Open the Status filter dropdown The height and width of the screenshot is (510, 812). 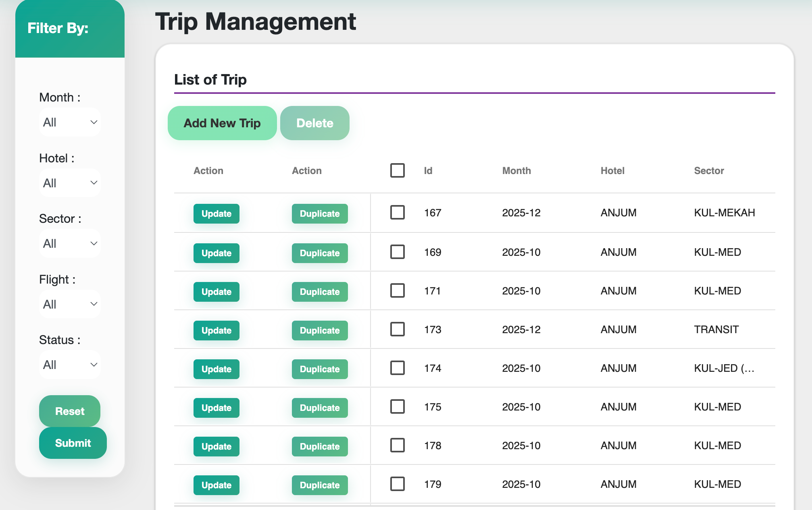[70, 365]
